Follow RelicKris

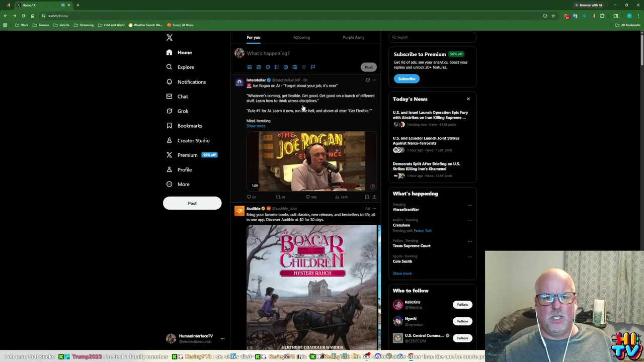pyautogui.click(x=462, y=305)
